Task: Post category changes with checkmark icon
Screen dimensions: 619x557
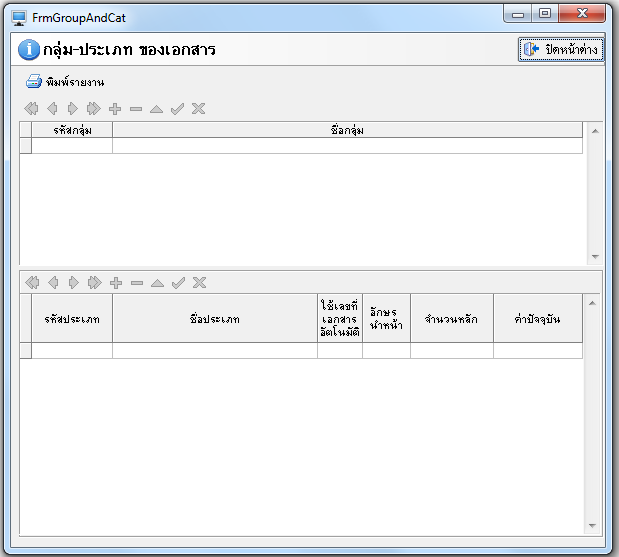Action: 178,283
